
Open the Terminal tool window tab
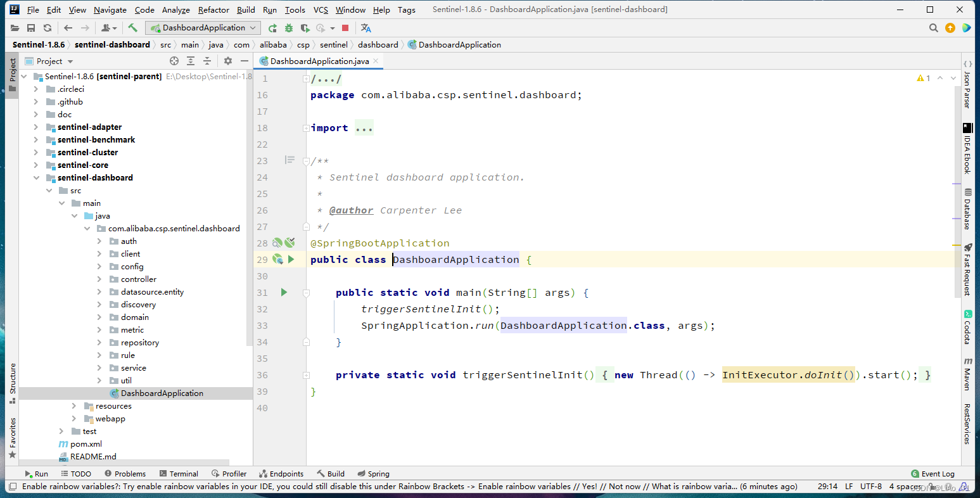pos(179,473)
